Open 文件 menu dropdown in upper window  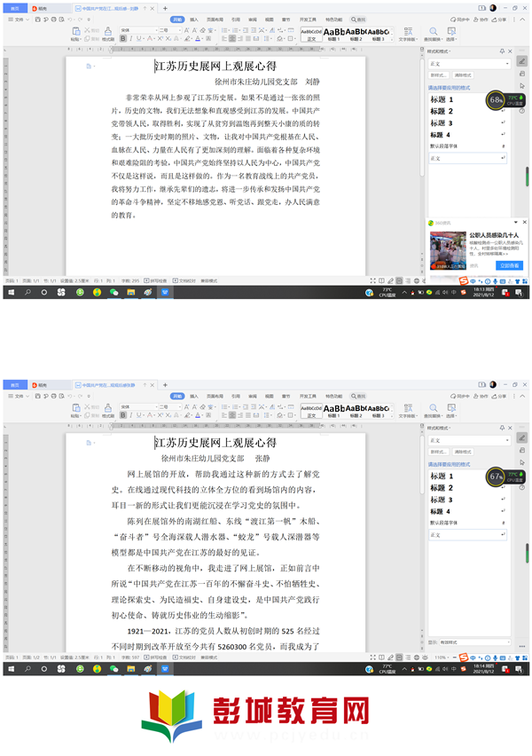20,20
